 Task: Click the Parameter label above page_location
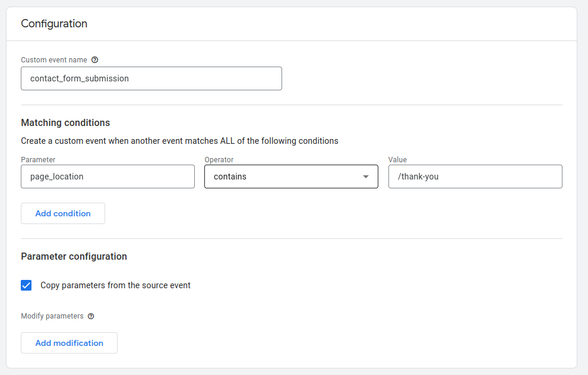[38, 160]
